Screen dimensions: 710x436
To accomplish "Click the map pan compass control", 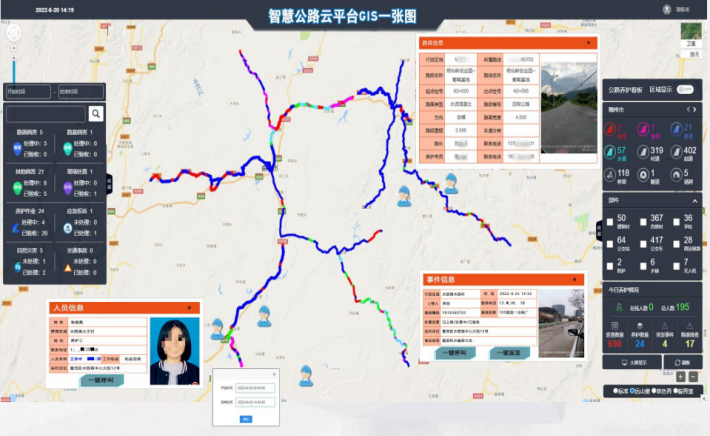I will point(13,33).
